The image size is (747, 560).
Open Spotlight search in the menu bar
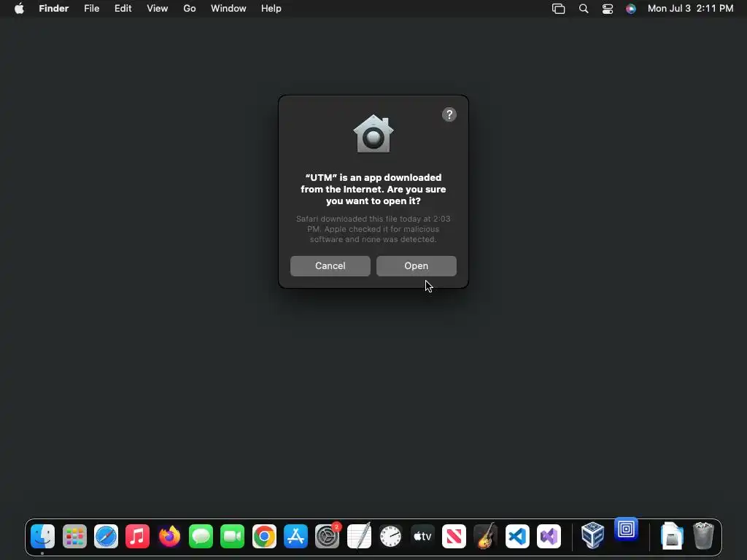pos(584,9)
